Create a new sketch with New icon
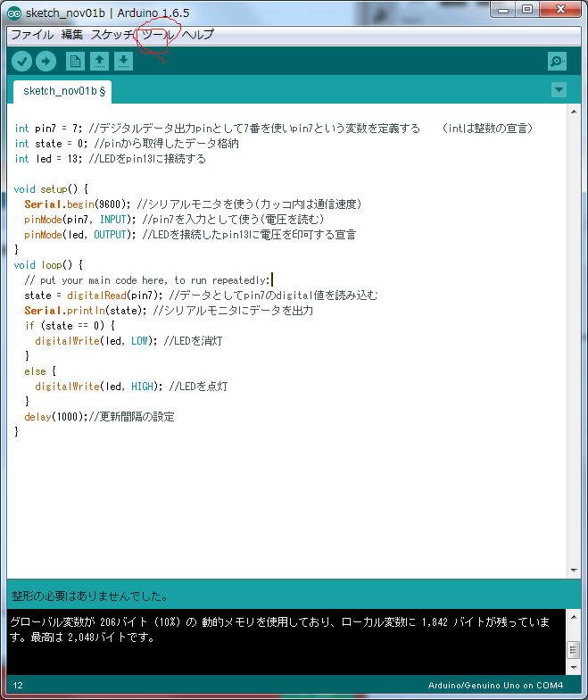Viewport: 588px width, 700px height. click(75, 61)
